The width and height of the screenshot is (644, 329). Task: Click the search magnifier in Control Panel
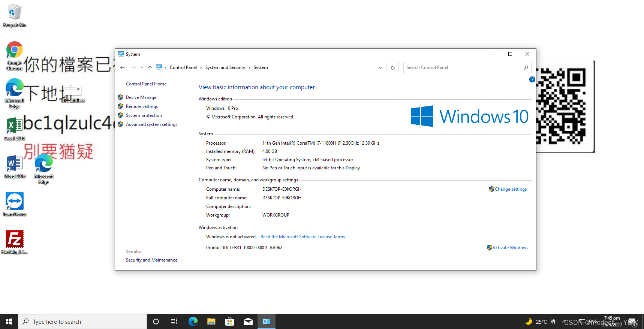(526, 67)
